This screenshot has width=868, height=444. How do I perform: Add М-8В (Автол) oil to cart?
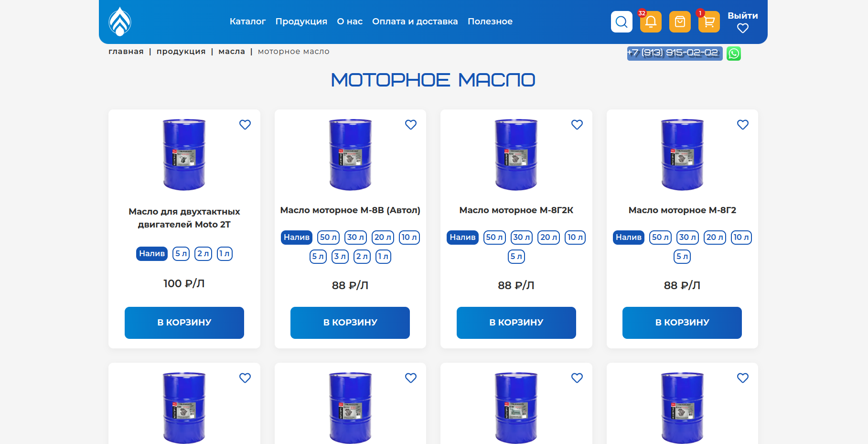pos(350,323)
